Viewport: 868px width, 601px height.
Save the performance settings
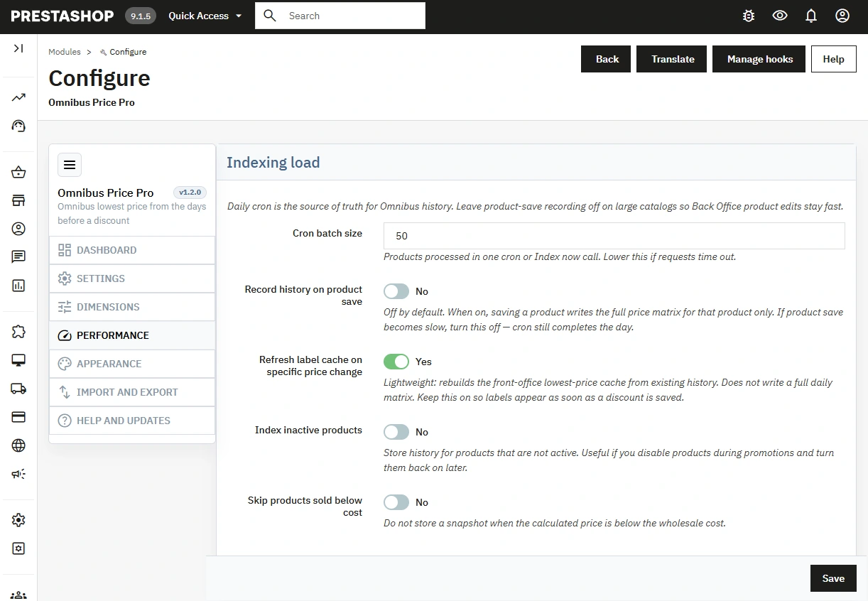(x=833, y=578)
